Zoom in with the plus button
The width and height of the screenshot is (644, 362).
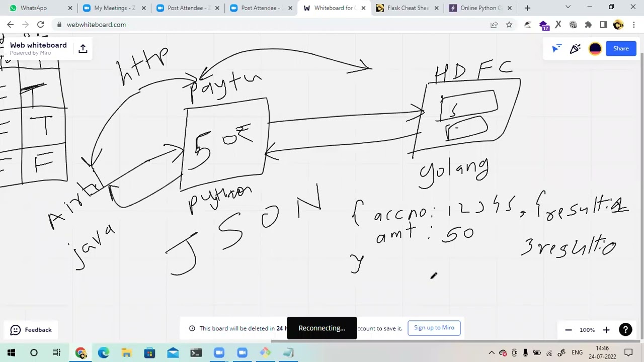[x=606, y=330]
